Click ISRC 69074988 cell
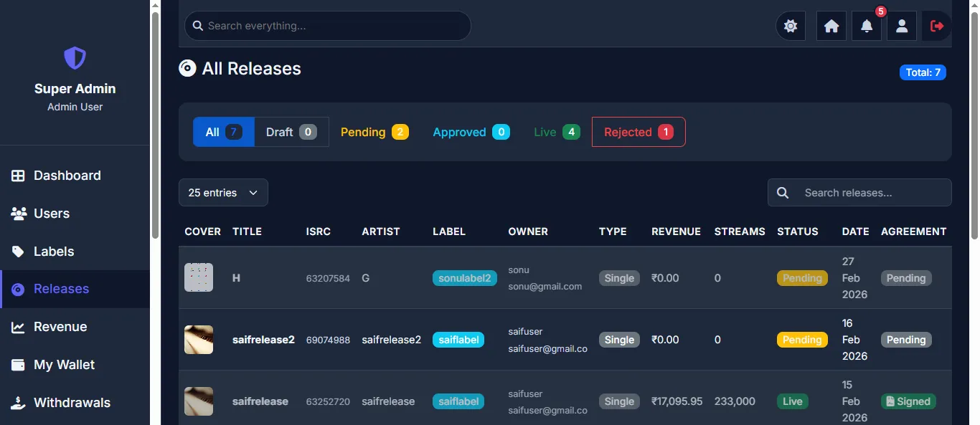The width and height of the screenshot is (980, 425). coord(328,340)
